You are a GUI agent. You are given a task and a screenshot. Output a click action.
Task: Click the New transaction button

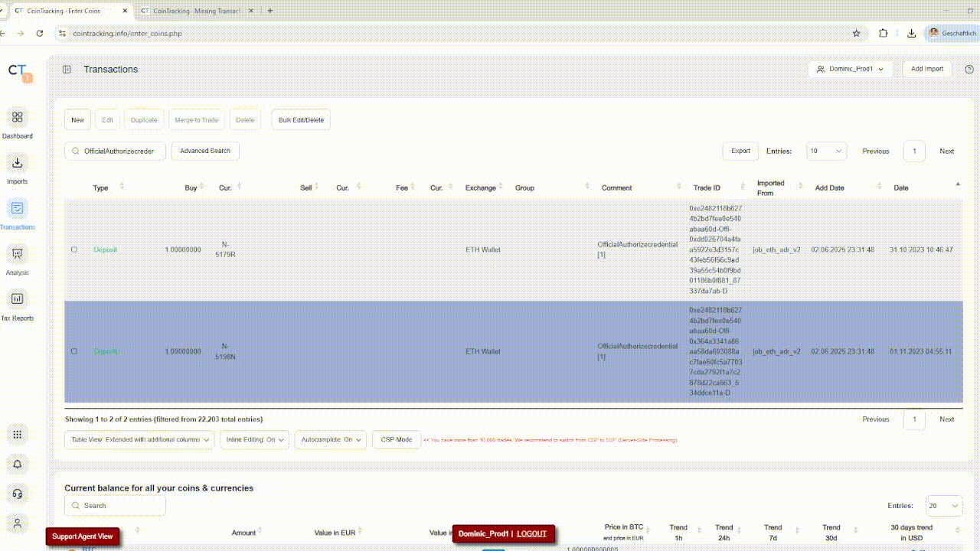78,120
